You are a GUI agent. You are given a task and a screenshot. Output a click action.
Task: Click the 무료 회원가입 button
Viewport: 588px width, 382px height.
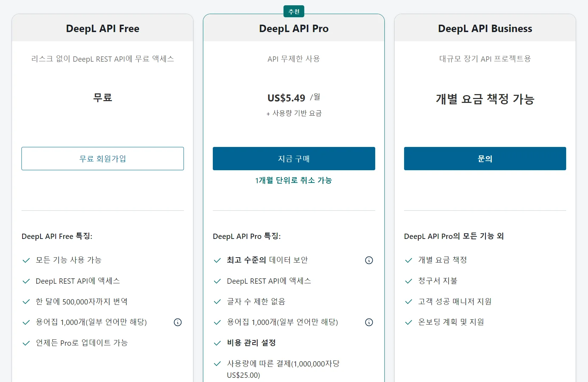pos(103,159)
